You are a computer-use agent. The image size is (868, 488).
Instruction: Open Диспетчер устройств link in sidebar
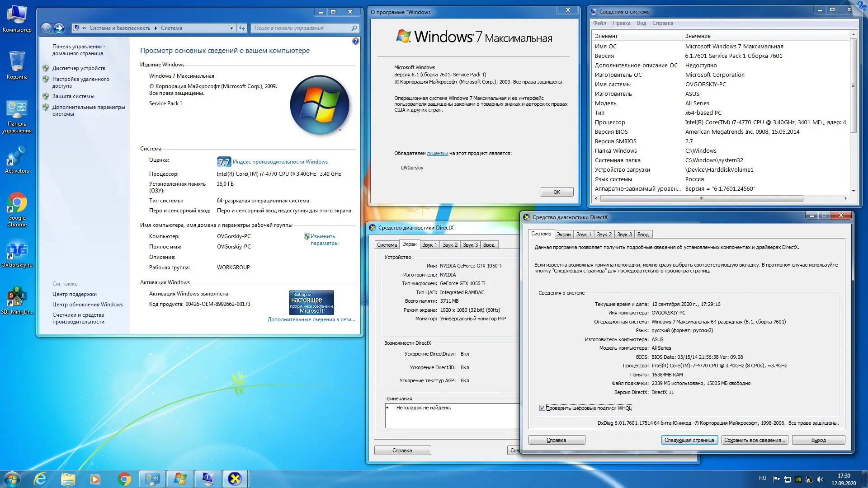pyautogui.click(x=79, y=68)
